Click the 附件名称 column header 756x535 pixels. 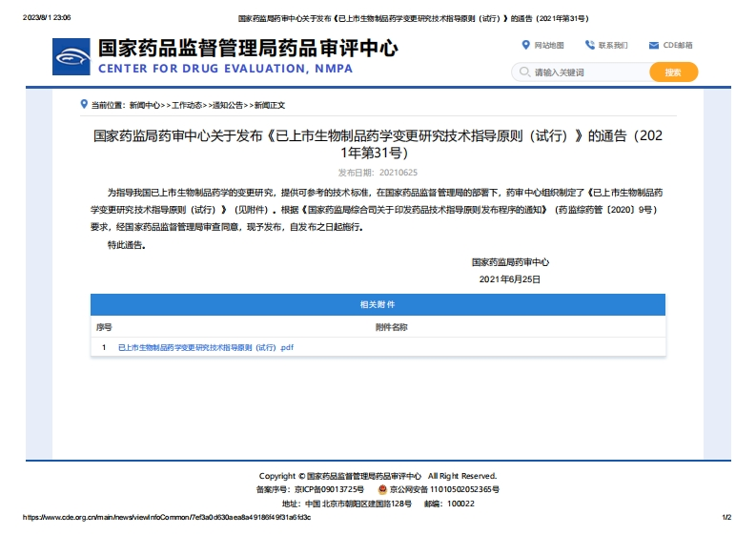click(391, 327)
